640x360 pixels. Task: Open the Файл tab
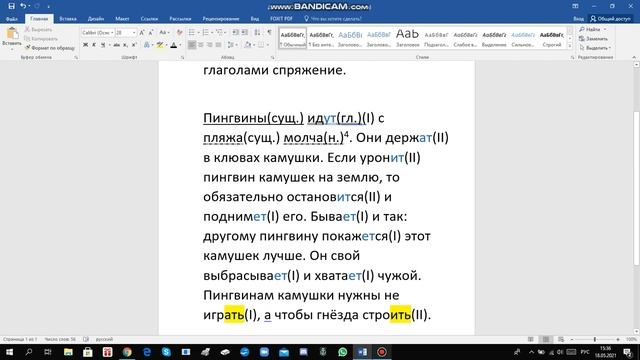tap(12, 19)
